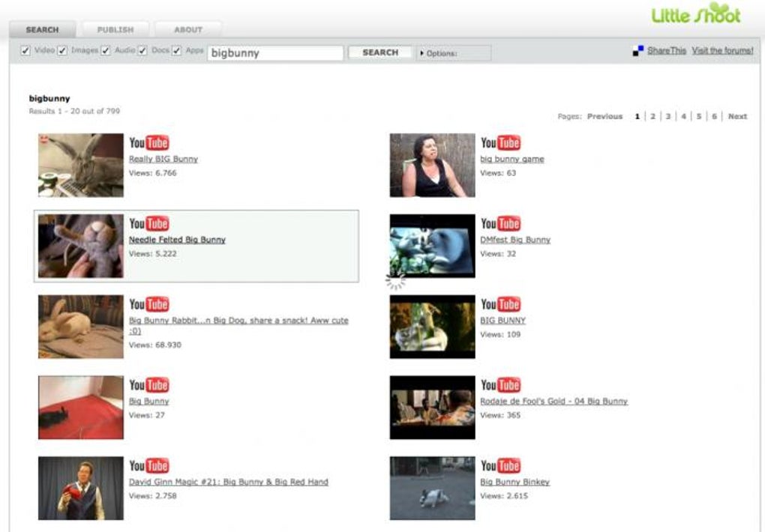Viewport: 765px width, 532px height.
Task: Open Visit the forums link
Action: pyautogui.click(x=722, y=50)
